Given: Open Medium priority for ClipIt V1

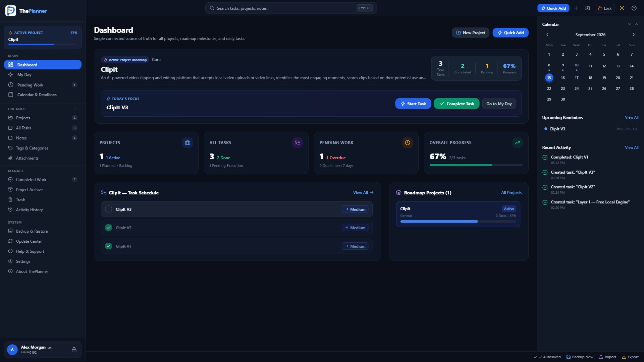Looking at the screenshot, I should tap(355, 246).
